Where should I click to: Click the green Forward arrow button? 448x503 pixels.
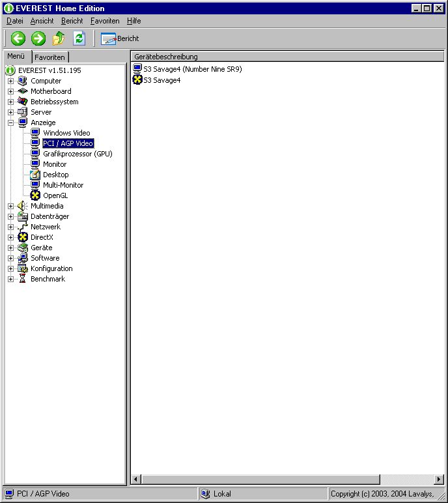[x=38, y=38]
